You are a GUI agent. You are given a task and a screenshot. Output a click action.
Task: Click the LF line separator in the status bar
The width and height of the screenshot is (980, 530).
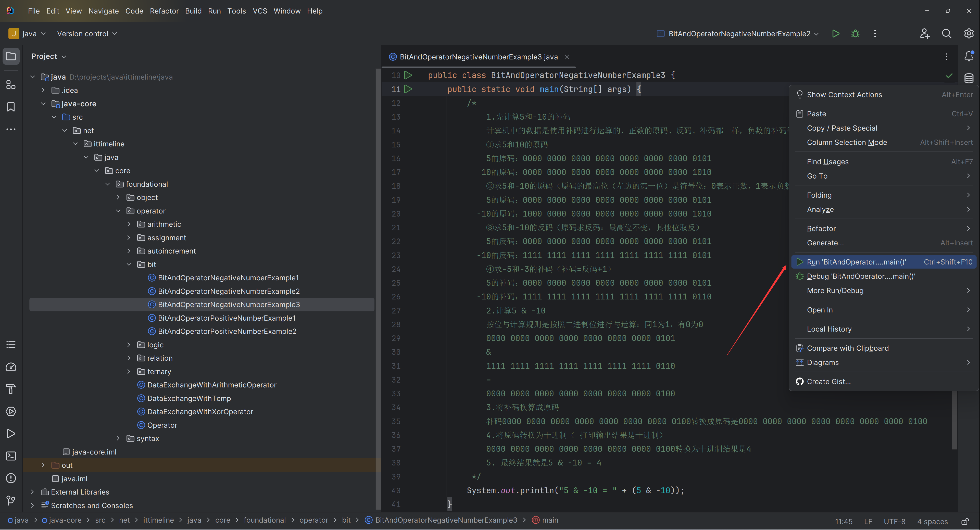(x=868, y=521)
